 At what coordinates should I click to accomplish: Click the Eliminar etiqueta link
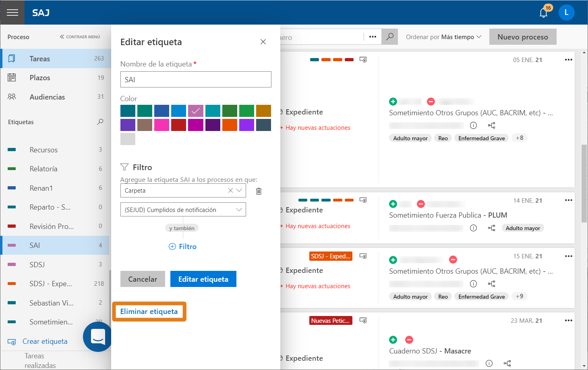(x=149, y=312)
